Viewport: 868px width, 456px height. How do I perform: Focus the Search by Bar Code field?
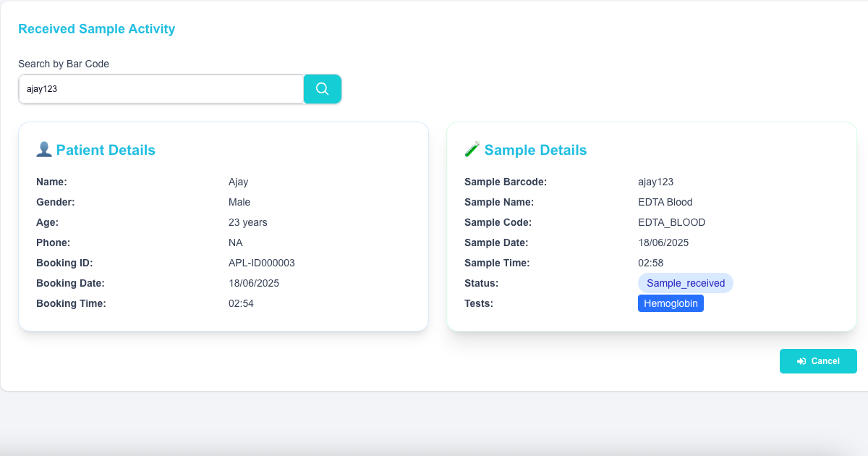161,89
